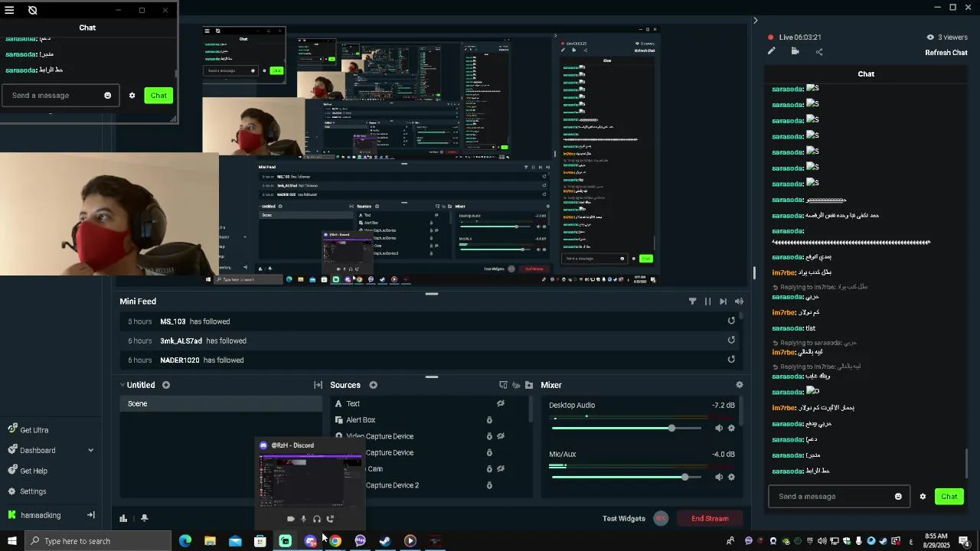Click the Windows taskbar search box
Screen dimensions: 980x551
coord(98,541)
